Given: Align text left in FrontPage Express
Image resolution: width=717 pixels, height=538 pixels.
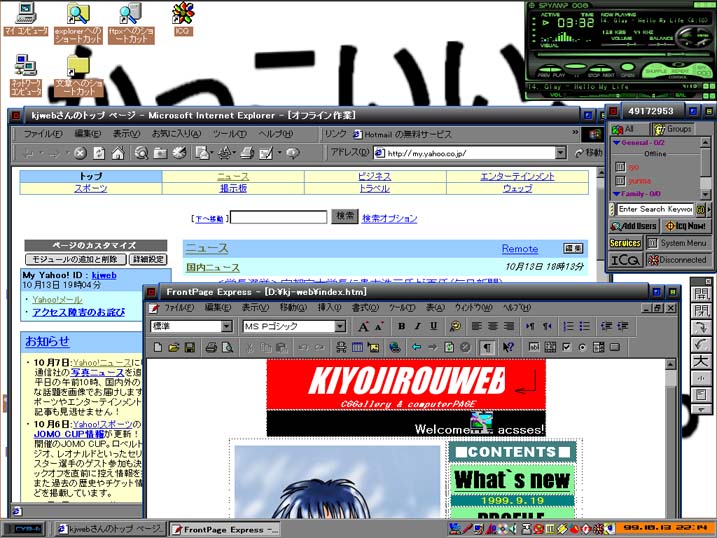Looking at the screenshot, I should tap(476, 326).
